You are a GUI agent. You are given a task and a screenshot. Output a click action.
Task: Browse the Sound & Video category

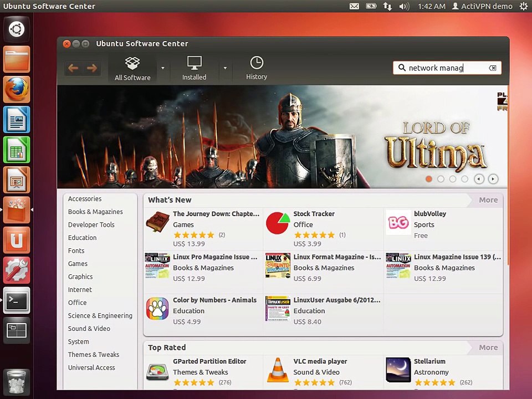(89, 329)
